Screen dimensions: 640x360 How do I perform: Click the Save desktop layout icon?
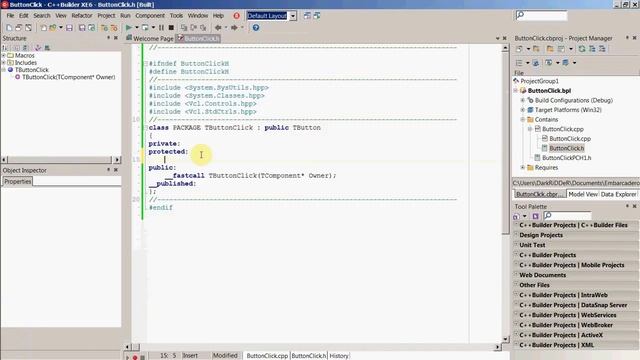coord(307,16)
